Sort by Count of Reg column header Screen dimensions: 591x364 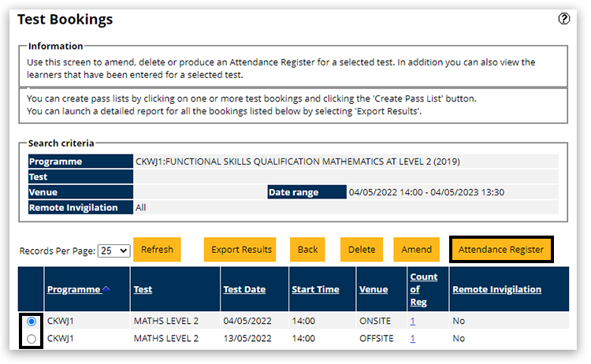click(424, 289)
